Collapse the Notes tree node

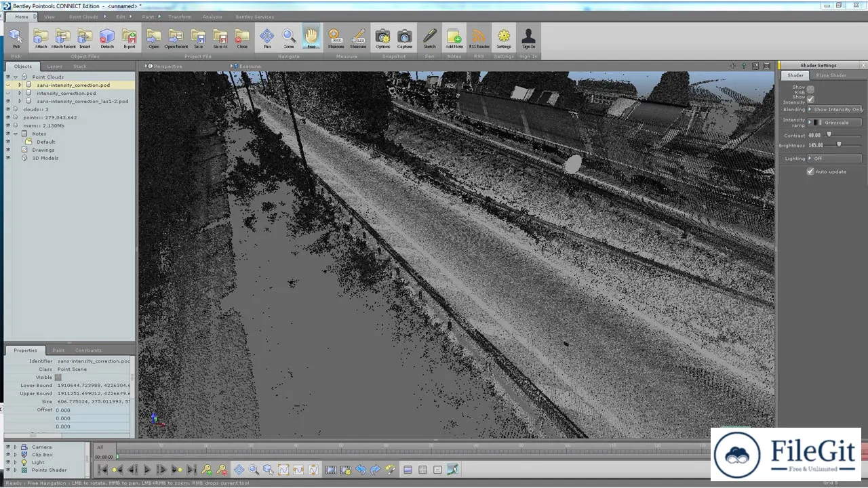16,134
